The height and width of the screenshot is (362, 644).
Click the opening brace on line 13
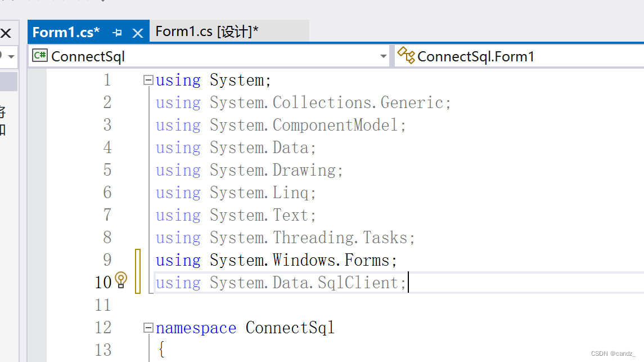[161, 349]
